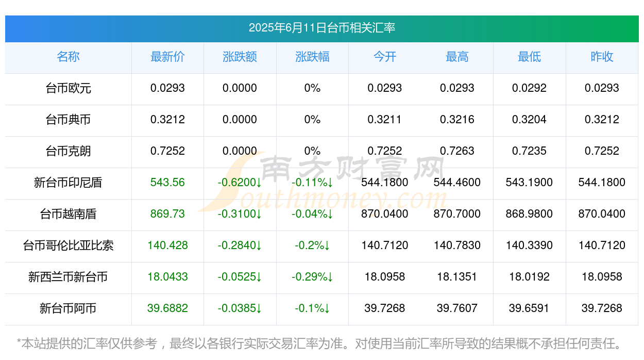Image resolution: width=644 pixels, height=360 pixels.
Task: Click the low value 543.1900
Action: (x=529, y=183)
